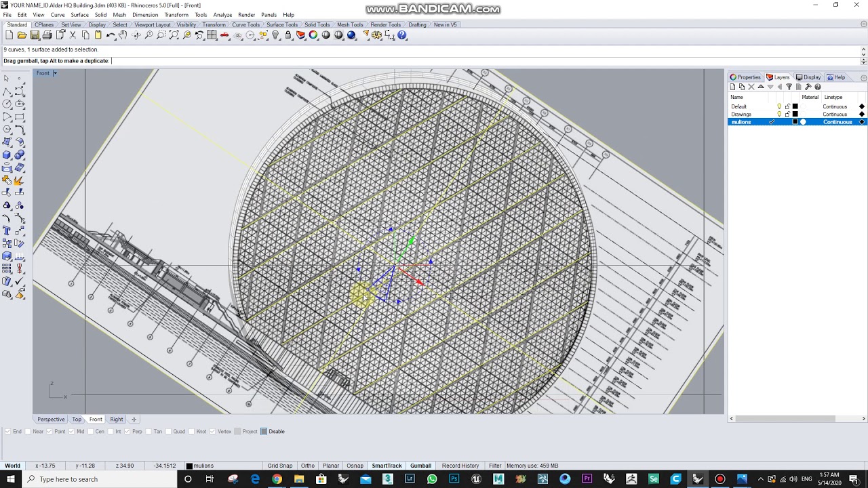
Task: Open the Curve menu
Action: pos(58,15)
